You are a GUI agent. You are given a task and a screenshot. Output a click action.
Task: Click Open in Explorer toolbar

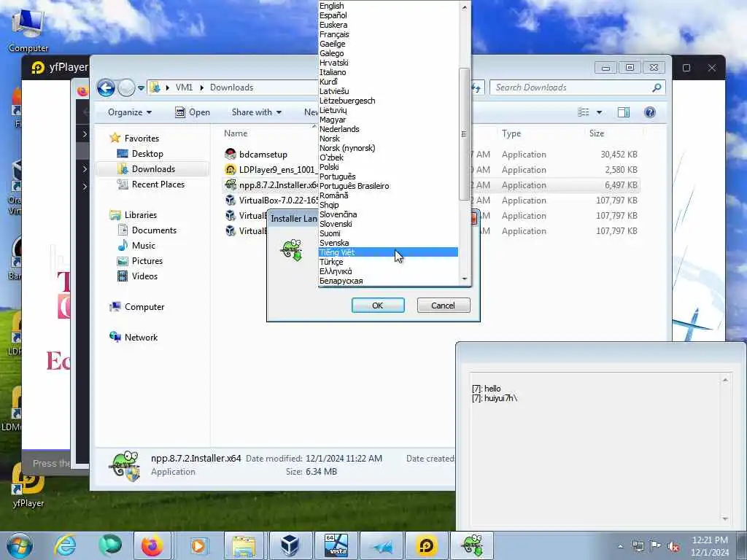(x=193, y=112)
